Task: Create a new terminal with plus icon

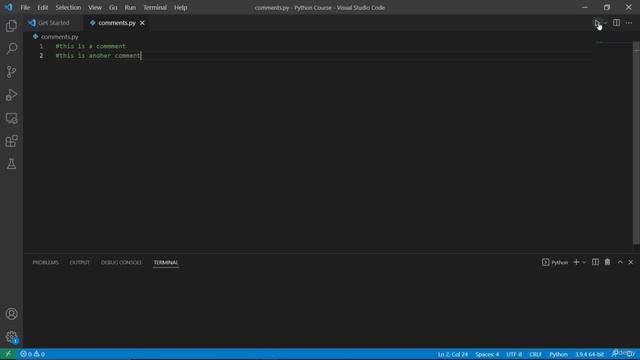Action: click(x=576, y=262)
